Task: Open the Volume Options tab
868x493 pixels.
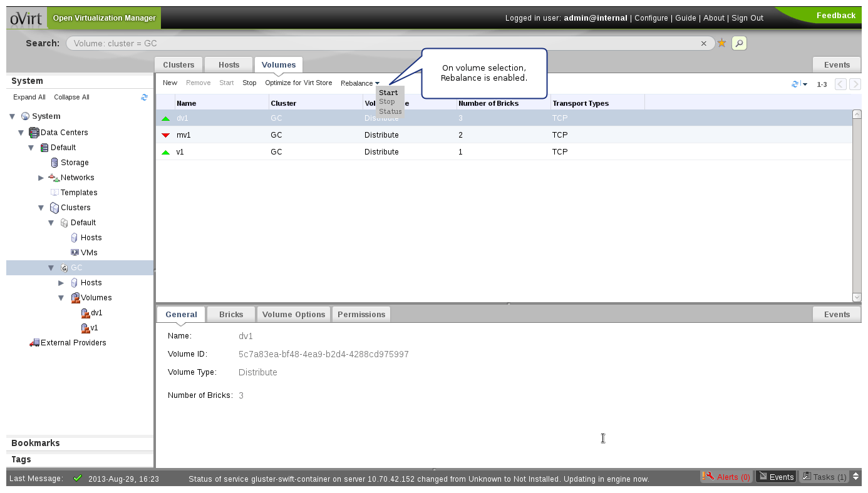Action: tap(293, 314)
